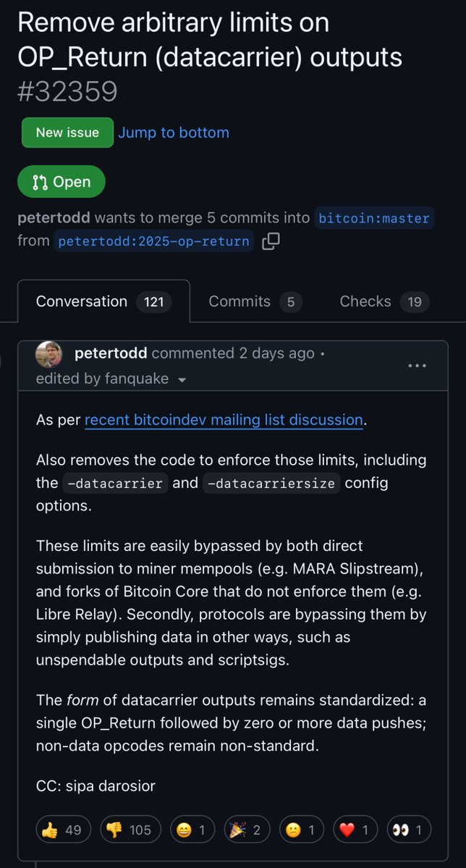
Task: Copy the branch name to clipboard
Action: tap(271, 240)
